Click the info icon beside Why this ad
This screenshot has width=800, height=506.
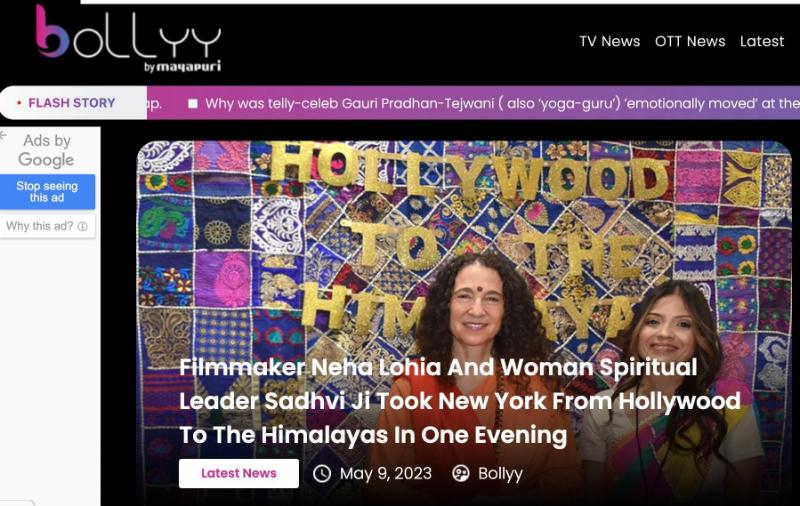coord(83,226)
